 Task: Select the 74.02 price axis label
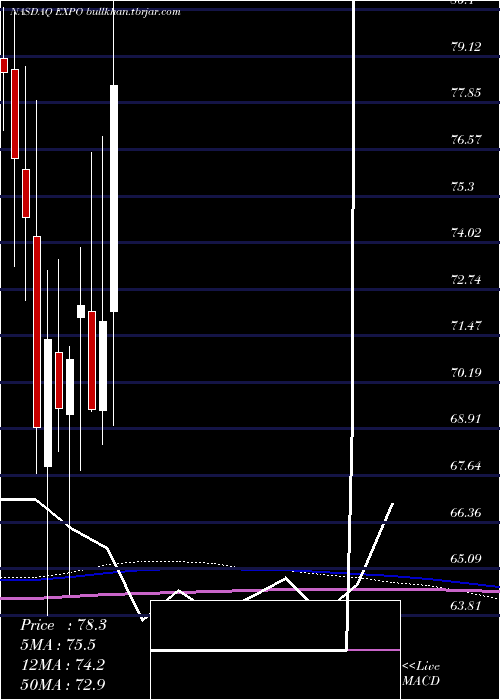[467, 233]
